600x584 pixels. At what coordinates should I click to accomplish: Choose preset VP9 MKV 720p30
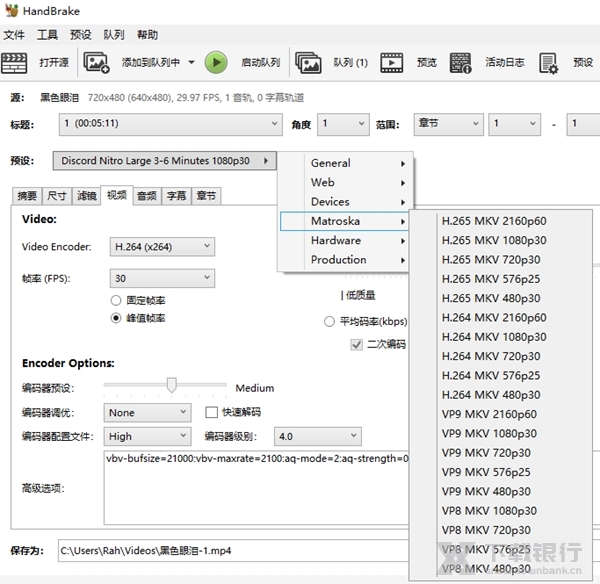(486, 453)
